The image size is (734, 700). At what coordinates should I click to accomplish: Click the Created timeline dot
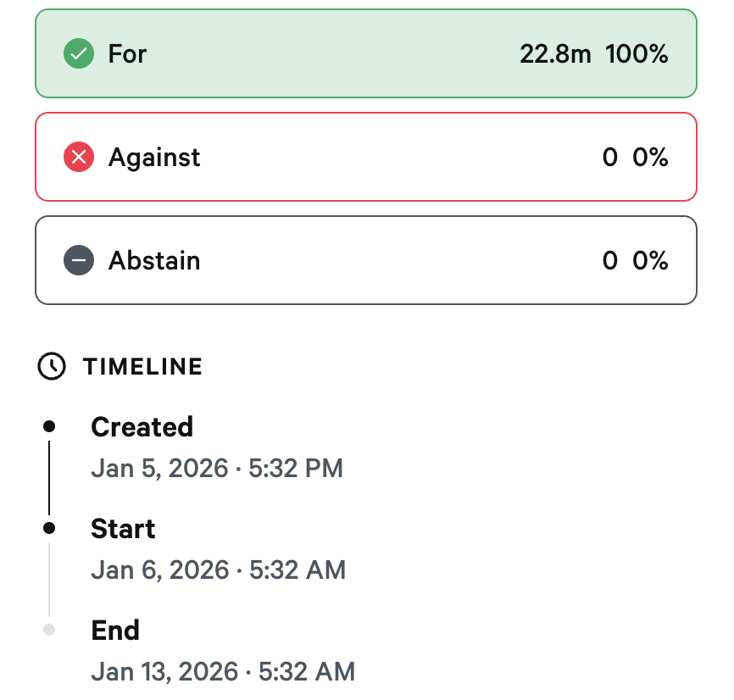click(49, 425)
